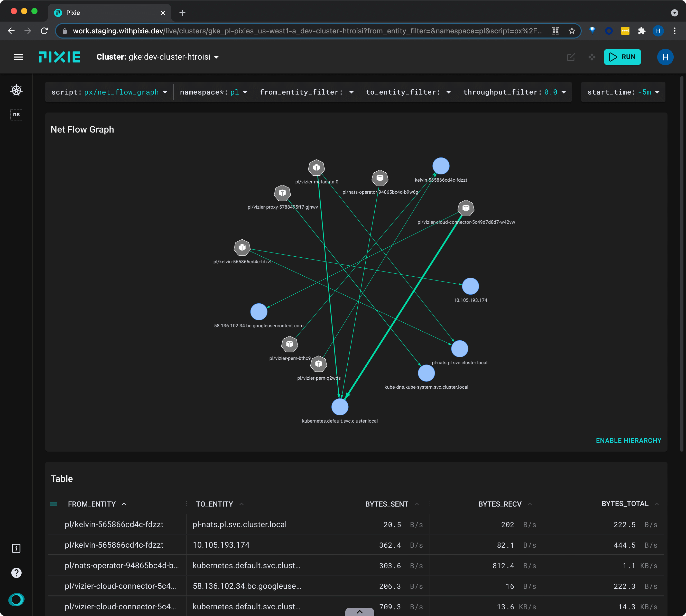Screen dimensions: 686x616
Task: Click the pl/vizier-metadata-0 pod node
Action: click(x=316, y=167)
